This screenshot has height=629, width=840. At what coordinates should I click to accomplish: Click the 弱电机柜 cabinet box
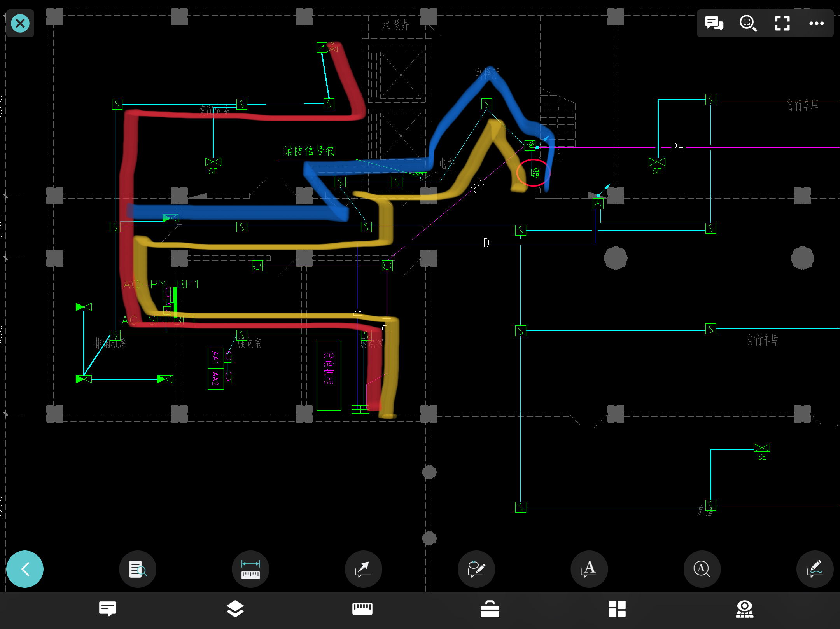pos(329,376)
